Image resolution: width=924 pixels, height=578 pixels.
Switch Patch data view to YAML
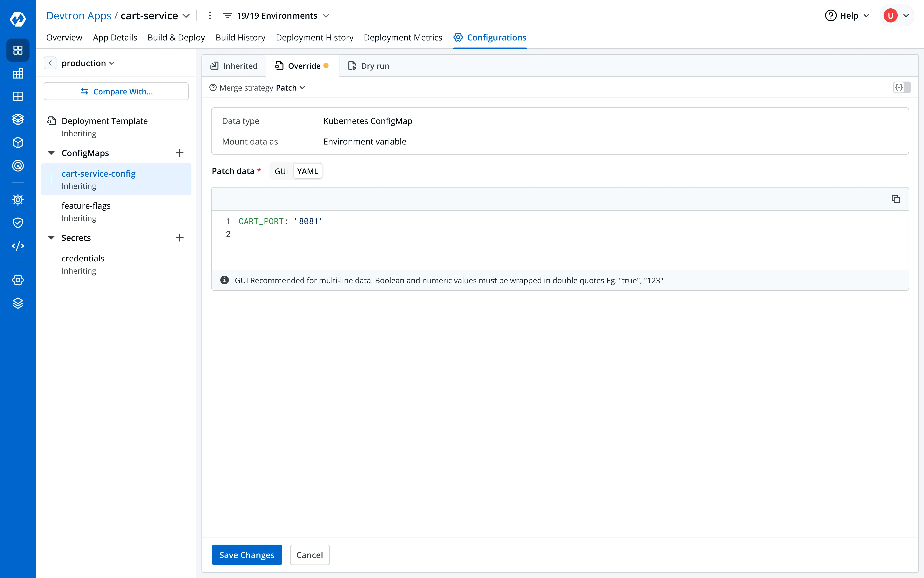[308, 171]
